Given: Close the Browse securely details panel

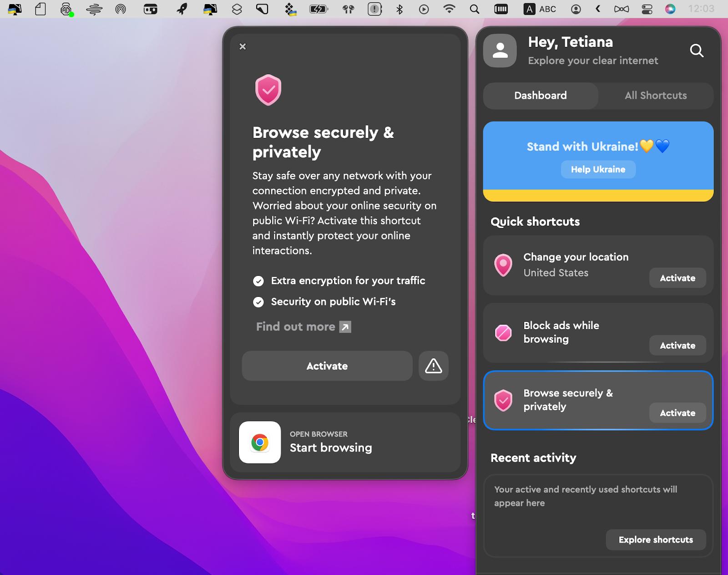Looking at the screenshot, I should [x=243, y=46].
